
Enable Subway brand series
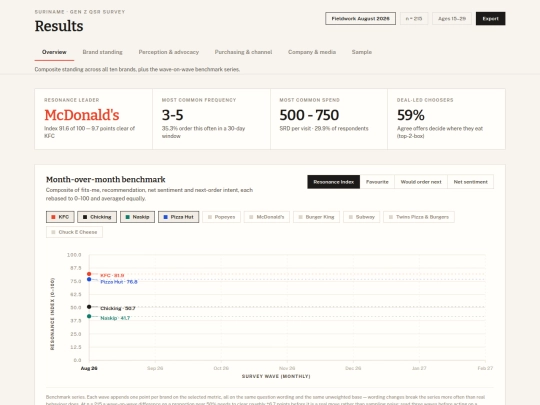pos(362,217)
